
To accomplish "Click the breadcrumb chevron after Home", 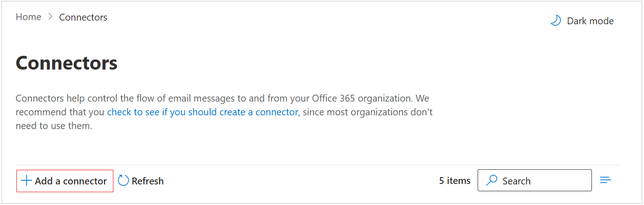I will [50, 17].
